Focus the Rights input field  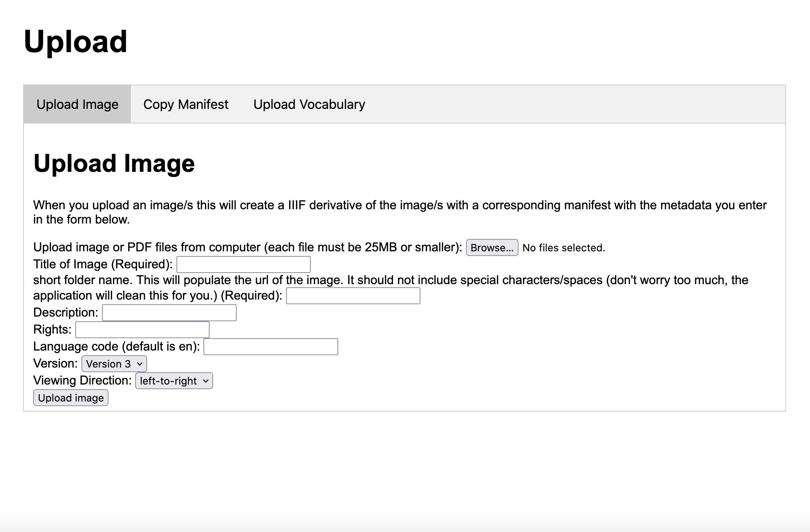[142, 330]
